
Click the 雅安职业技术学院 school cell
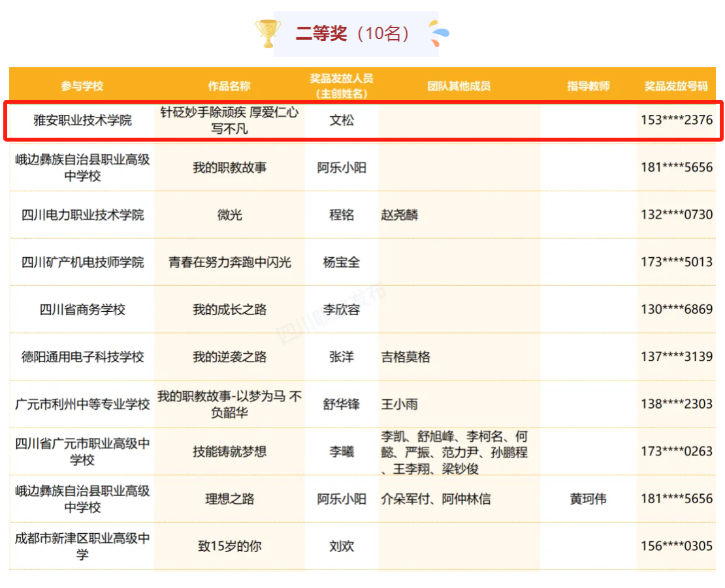(82, 120)
